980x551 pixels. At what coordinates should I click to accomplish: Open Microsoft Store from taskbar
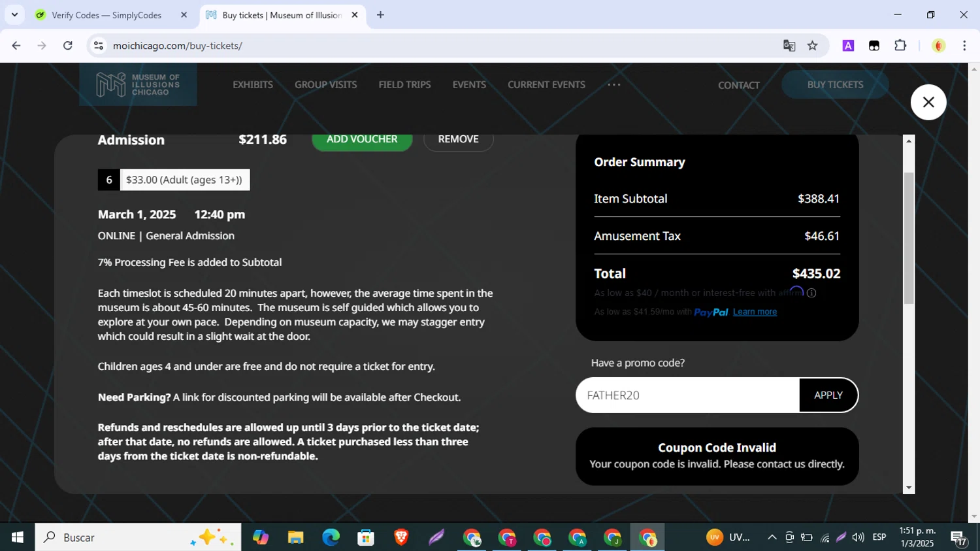pyautogui.click(x=366, y=537)
